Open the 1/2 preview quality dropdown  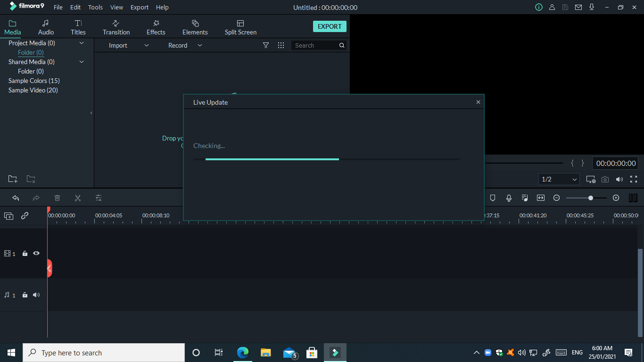[x=559, y=179]
